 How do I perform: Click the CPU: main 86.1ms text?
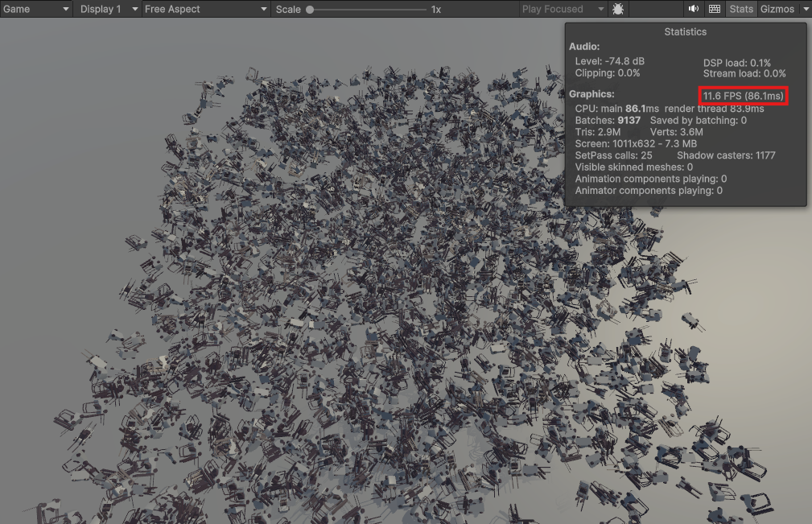[x=616, y=109]
